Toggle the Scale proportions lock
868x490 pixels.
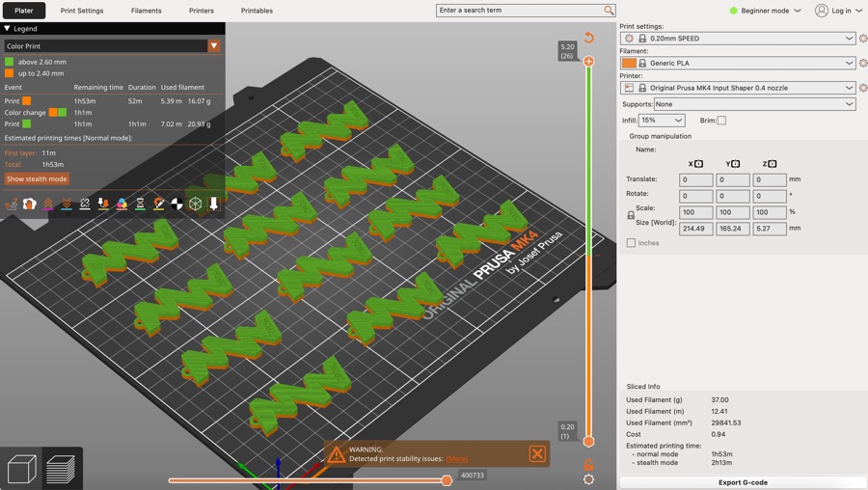[631, 215]
